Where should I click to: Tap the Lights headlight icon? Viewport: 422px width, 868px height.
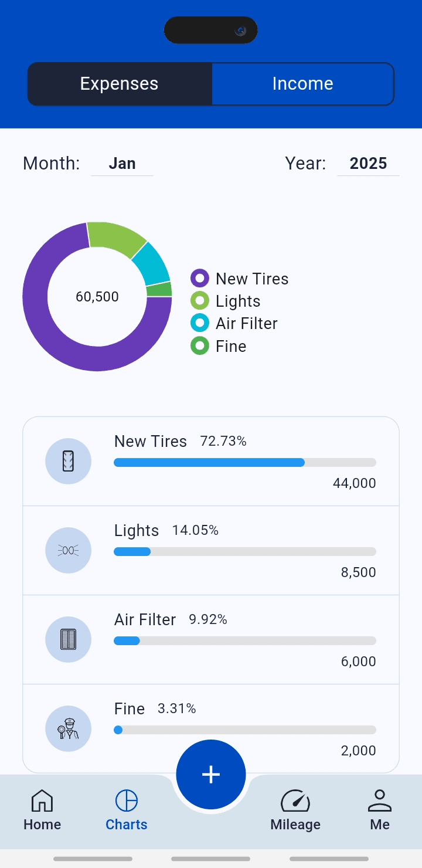click(68, 550)
